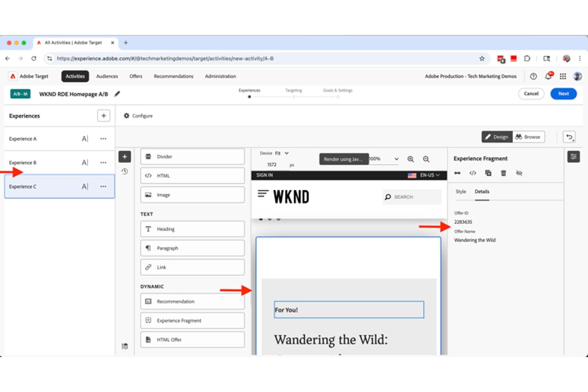588x392 pixels.
Task: Click the move arrows icon in Experience Fragment
Action: pyautogui.click(x=457, y=173)
